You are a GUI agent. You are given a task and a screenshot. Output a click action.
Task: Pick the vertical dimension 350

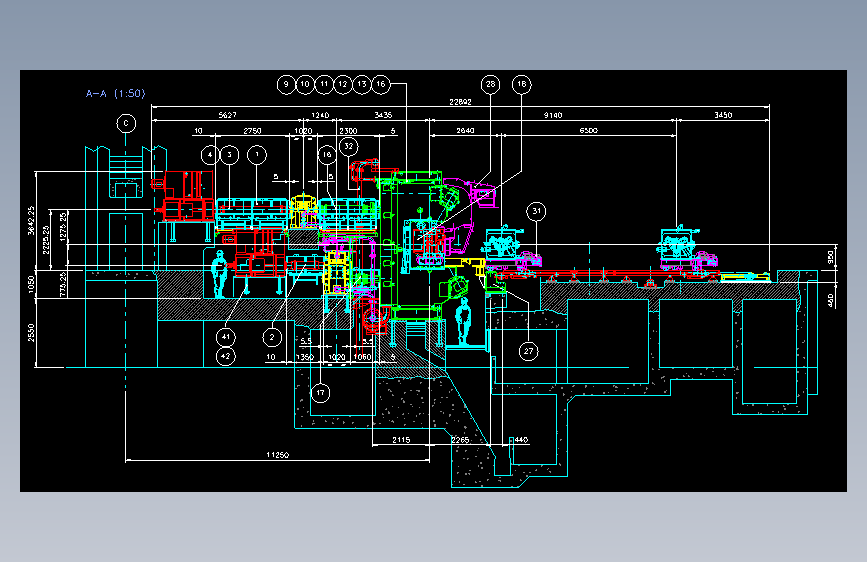pyautogui.click(x=830, y=257)
